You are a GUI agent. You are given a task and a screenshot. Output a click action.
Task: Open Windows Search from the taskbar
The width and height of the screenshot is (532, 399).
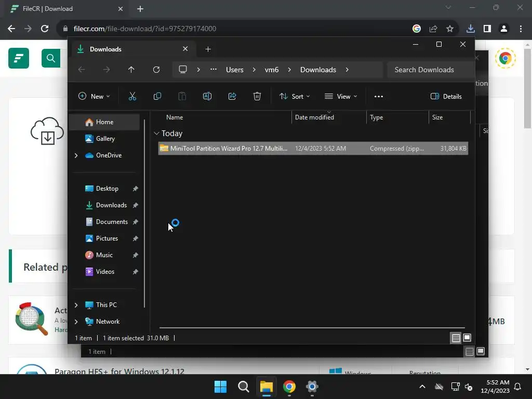pyautogui.click(x=243, y=387)
